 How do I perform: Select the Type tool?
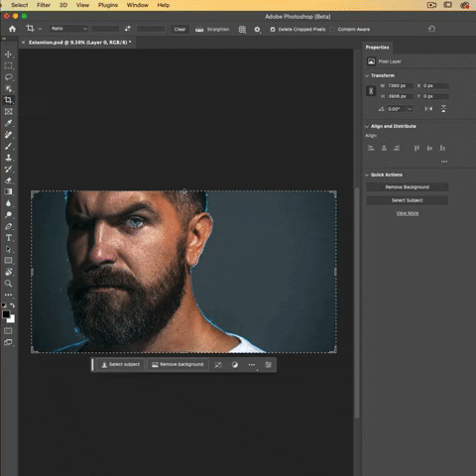[x=9, y=238]
